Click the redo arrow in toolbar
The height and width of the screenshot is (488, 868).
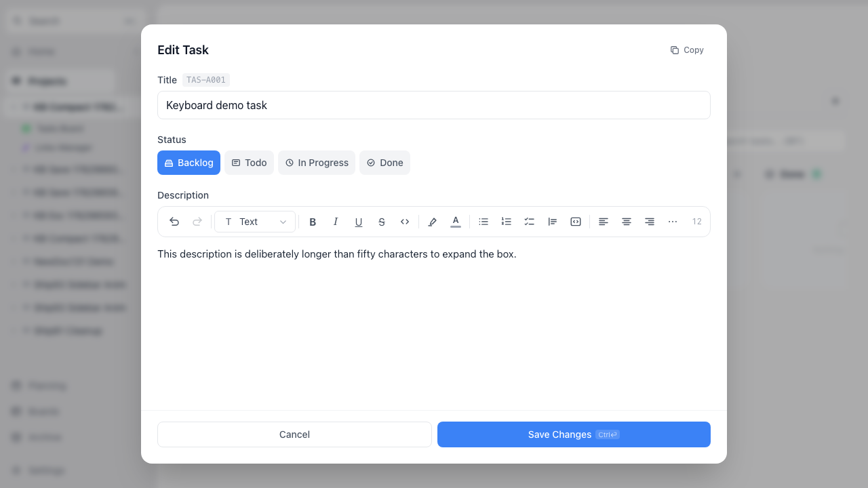tap(197, 222)
